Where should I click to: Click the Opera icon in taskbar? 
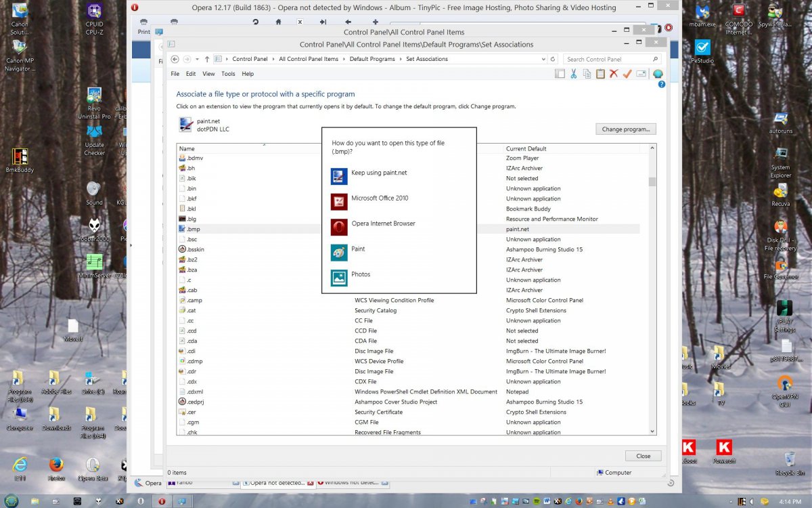[x=162, y=501]
